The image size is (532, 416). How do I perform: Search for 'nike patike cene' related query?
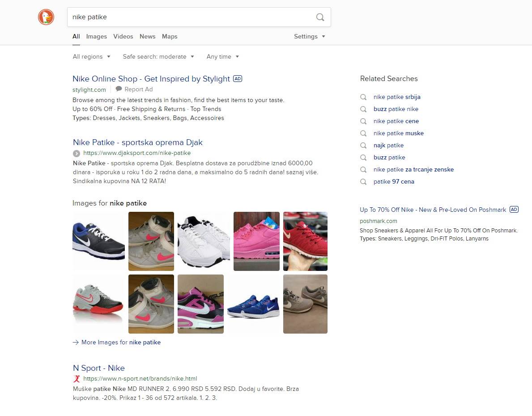(x=396, y=121)
